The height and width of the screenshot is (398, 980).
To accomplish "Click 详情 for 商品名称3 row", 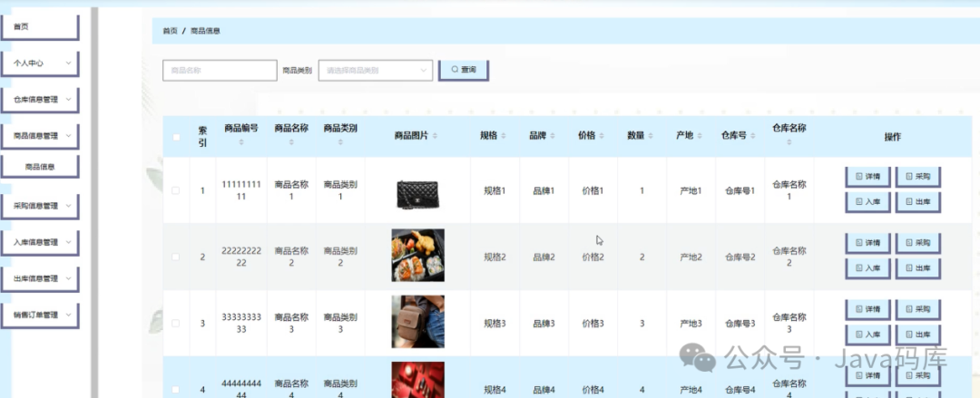I will point(868,309).
